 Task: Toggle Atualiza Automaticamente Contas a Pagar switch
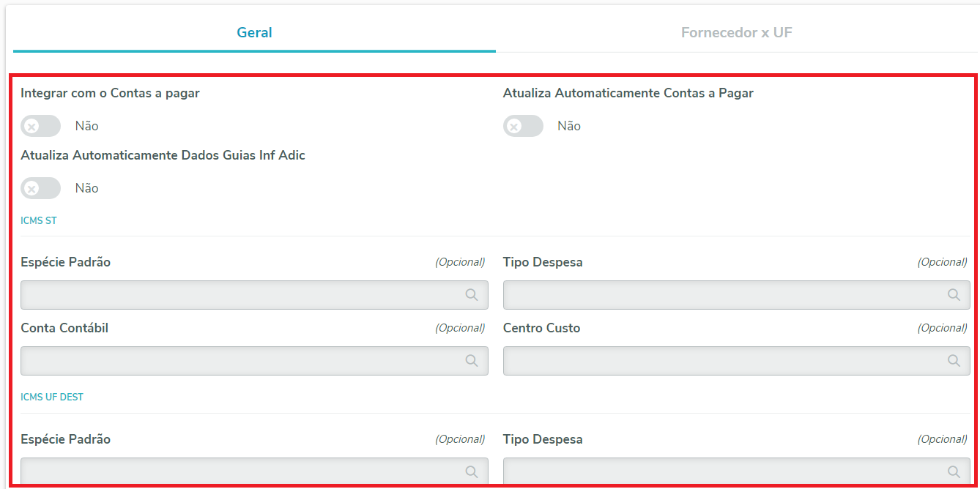(523, 126)
